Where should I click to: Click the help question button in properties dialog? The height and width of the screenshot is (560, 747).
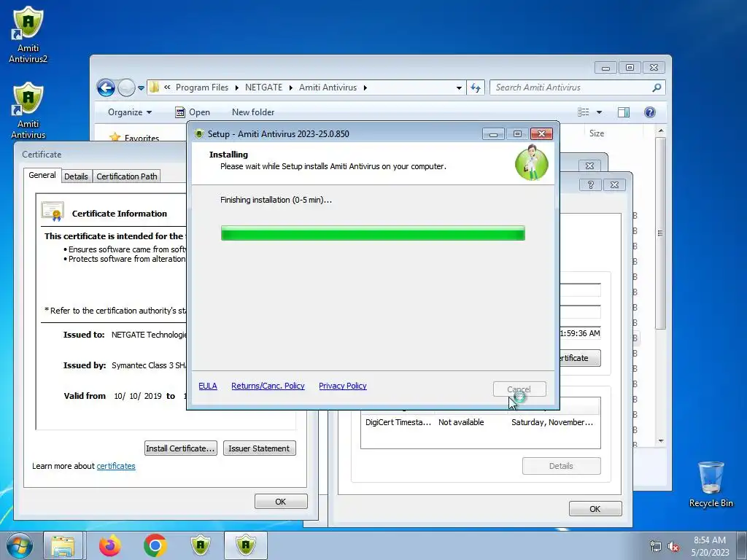(x=590, y=184)
